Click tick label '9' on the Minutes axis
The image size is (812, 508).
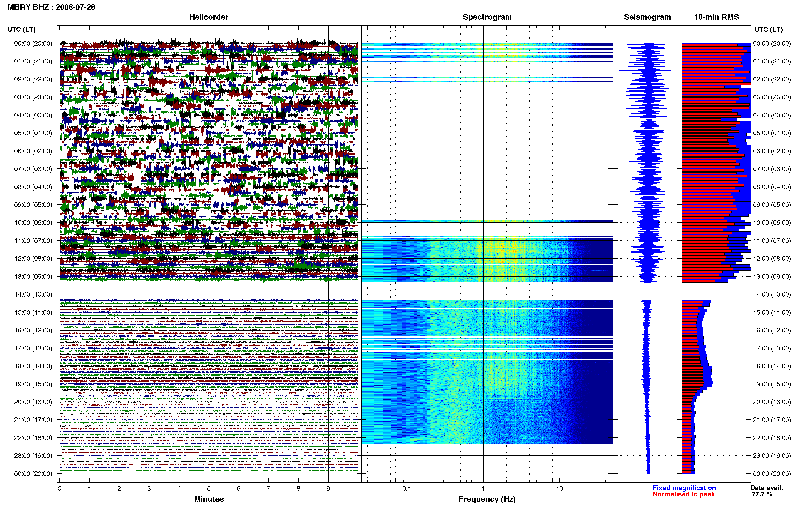click(328, 489)
